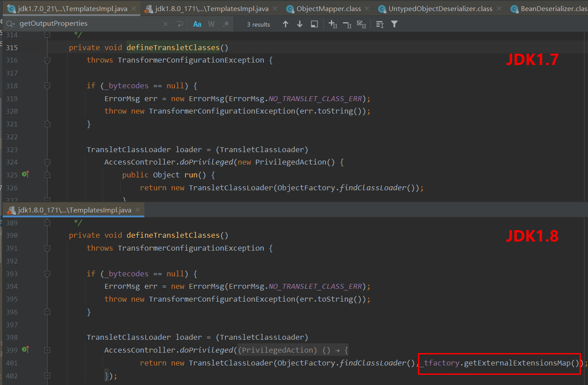
Task: Close the jdk1.7.0_21 TemplatesImpl.java tab
Action: point(134,9)
